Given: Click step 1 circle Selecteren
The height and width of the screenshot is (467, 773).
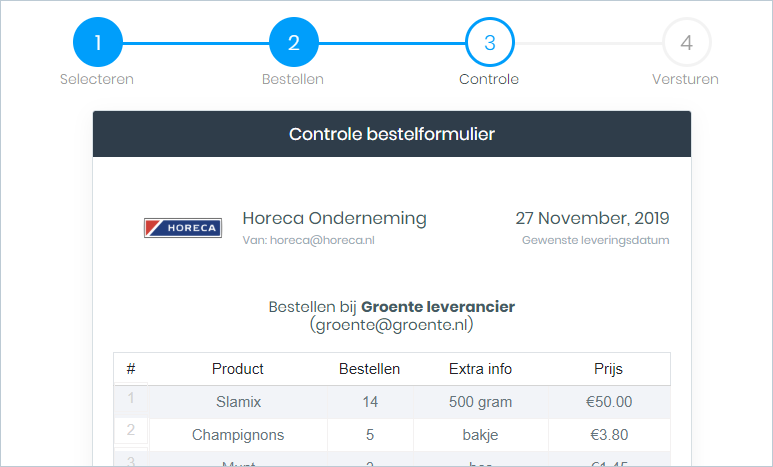Looking at the screenshot, I should (x=97, y=43).
